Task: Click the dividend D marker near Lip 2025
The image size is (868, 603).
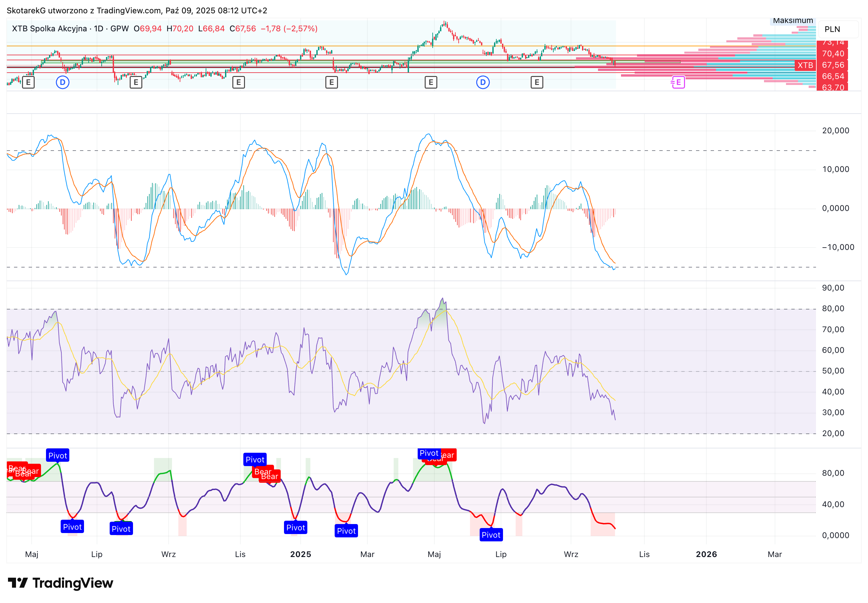Action: point(483,82)
